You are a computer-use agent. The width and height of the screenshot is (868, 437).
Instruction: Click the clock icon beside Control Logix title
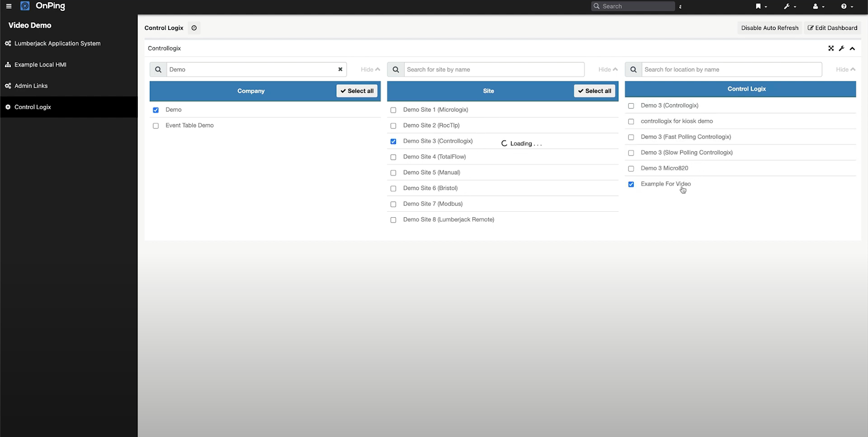point(194,28)
